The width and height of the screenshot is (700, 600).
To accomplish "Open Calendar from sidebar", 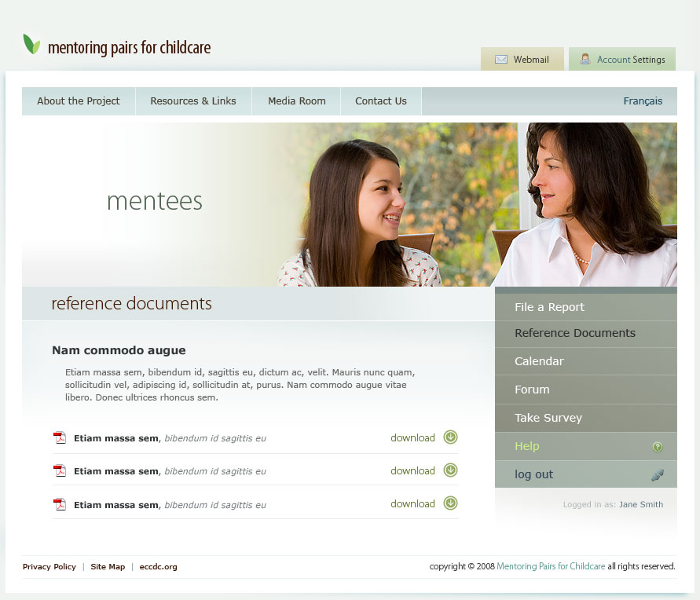I will pos(586,361).
